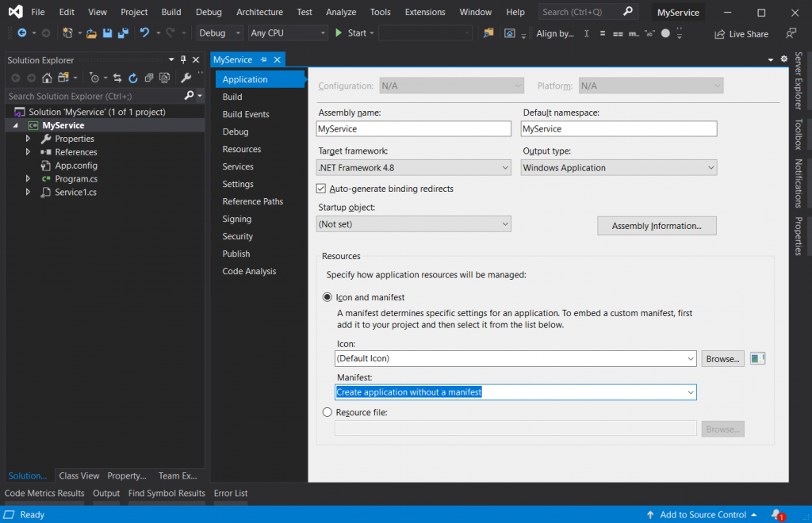Click Sync with Active Document arrows icon
Image resolution: width=812 pixels, height=523 pixels.
point(117,78)
